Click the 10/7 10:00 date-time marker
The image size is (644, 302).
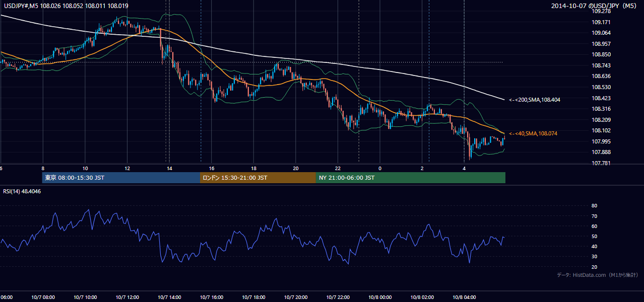click(x=85, y=297)
